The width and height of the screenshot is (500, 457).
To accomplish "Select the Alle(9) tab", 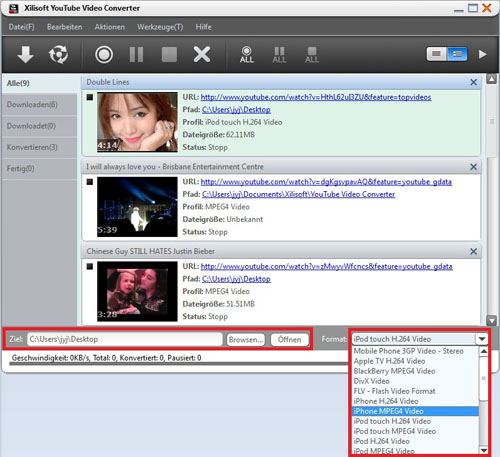I will [x=39, y=83].
